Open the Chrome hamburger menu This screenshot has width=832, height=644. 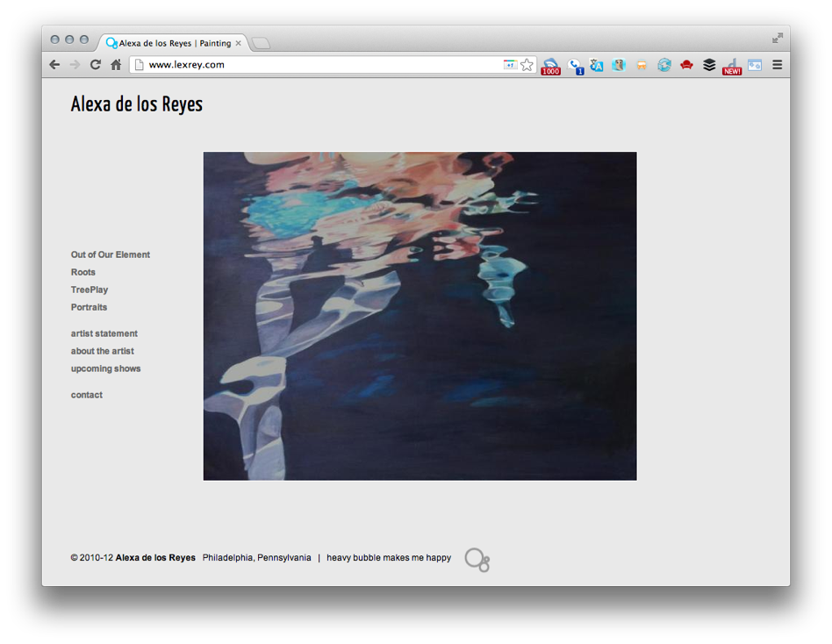point(778,65)
